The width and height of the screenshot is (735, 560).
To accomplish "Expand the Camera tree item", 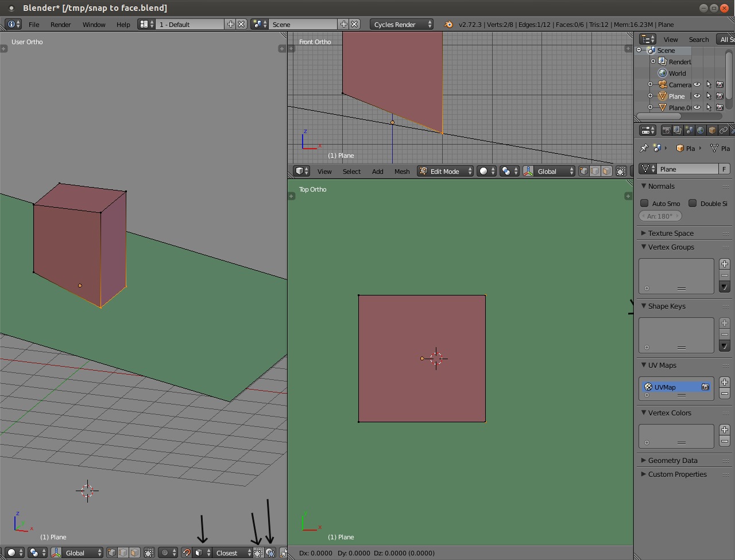I will point(650,84).
